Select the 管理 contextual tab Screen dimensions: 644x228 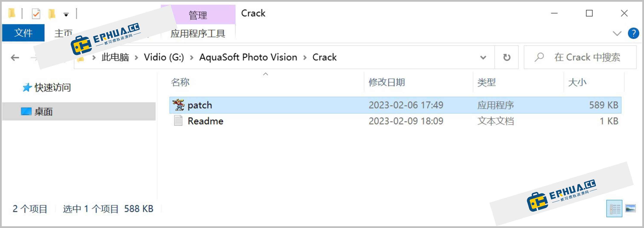tap(198, 15)
